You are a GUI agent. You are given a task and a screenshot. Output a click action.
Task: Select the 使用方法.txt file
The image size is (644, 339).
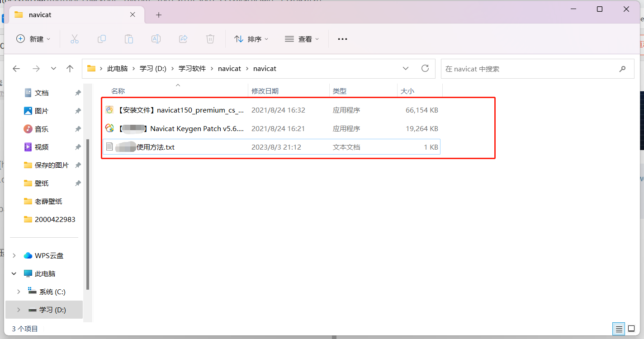point(156,147)
